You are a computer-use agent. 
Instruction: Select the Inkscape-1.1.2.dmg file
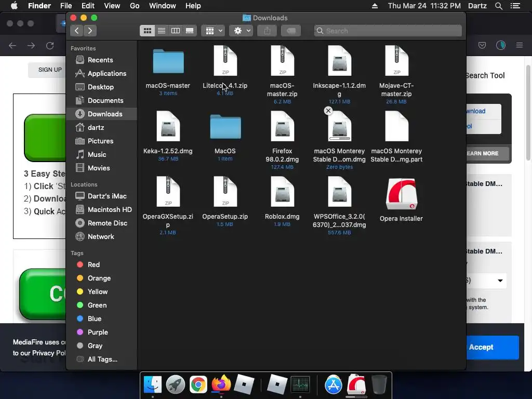tap(339, 61)
